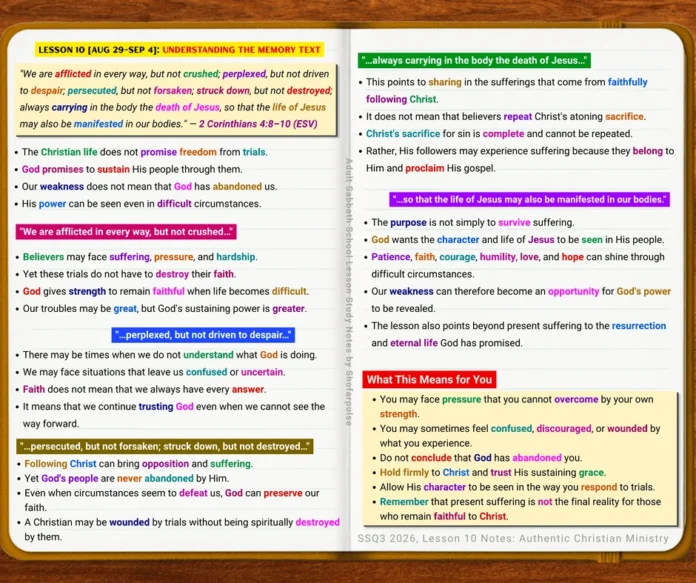
Task: Click the line starting 'We may face situations that leave us confused'
Action: [x=154, y=373]
